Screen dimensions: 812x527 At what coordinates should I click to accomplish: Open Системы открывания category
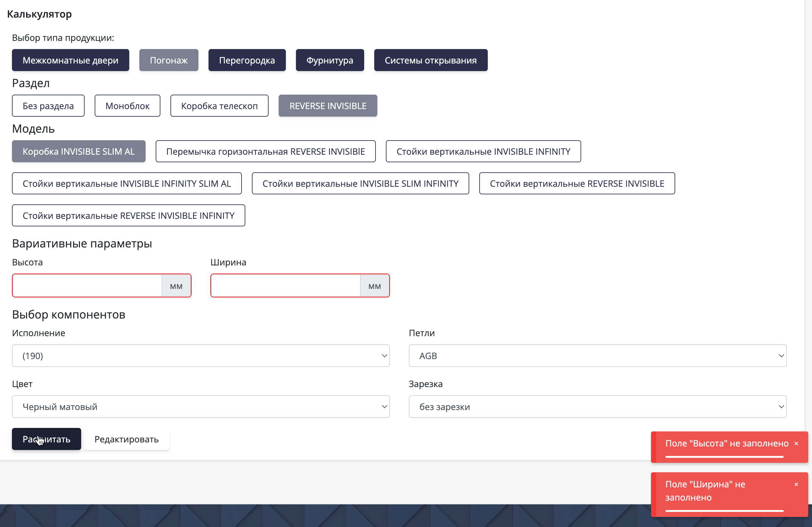(x=431, y=60)
